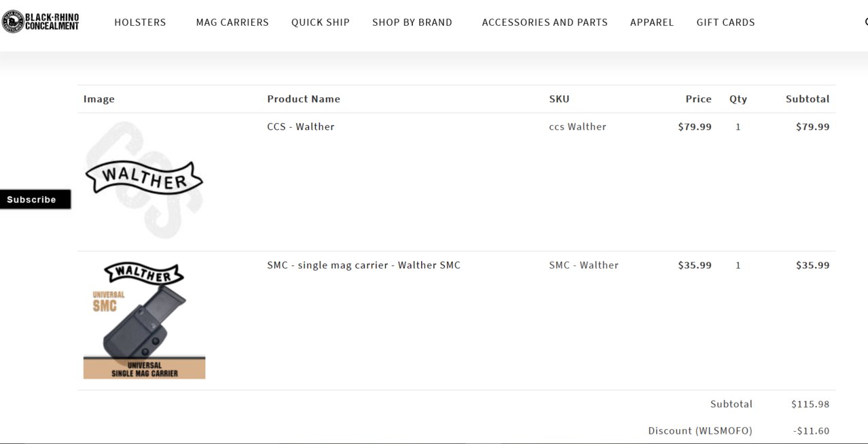Click the Black Rhino Concealment logo
The width and height of the screenshot is (868, 444).
coord(41,22)
